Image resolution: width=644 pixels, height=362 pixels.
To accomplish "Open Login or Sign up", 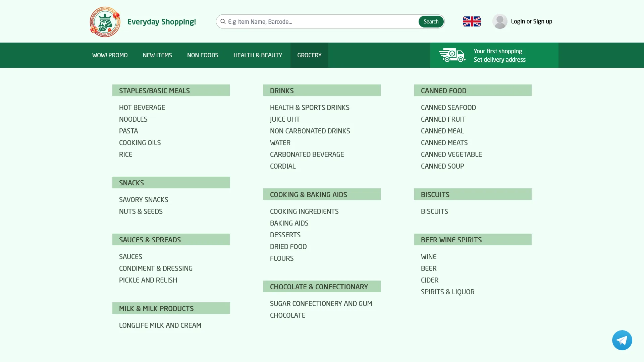I will pos(531,21).
